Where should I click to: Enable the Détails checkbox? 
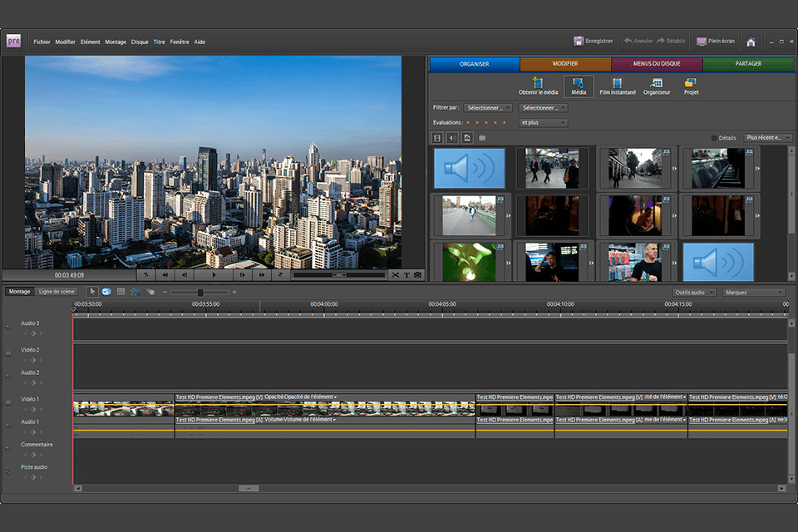pos(714,138)
